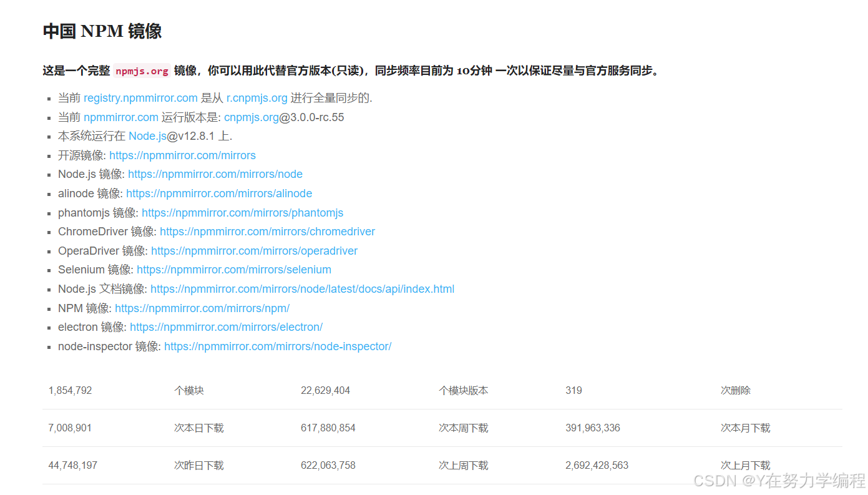
Task: Click the 次本月下载 cell
Action: tap(745, 428)
